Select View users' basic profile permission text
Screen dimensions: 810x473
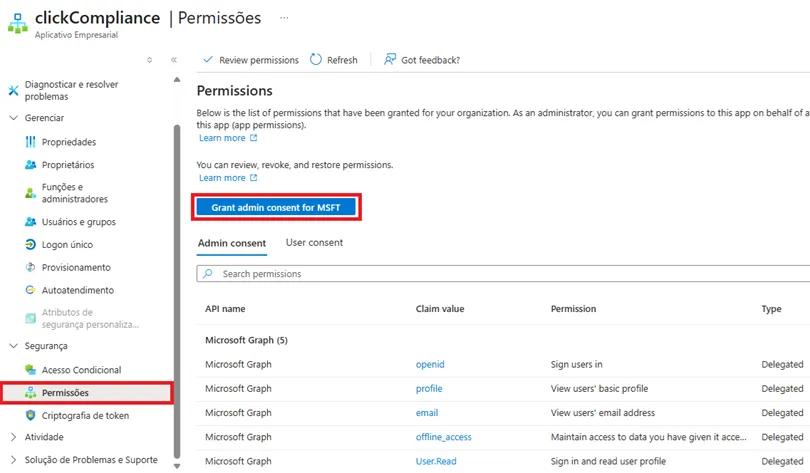coord(599,389)
